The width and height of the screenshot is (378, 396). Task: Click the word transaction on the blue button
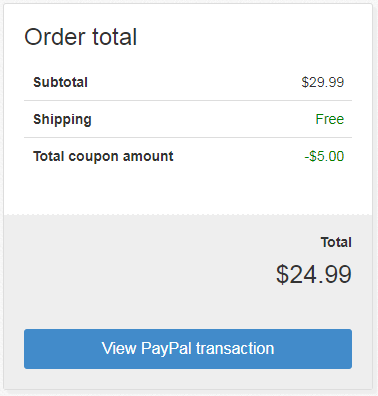235,349
